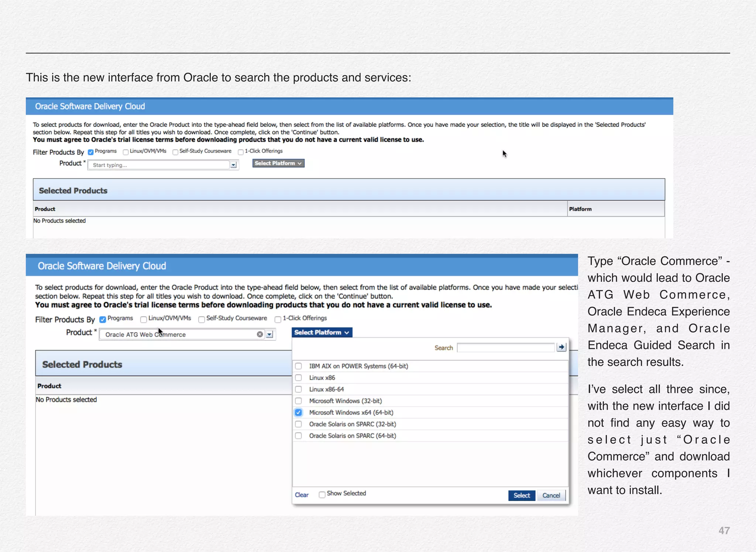Enable 1-Click Offerings filter in upper screenshot
Viewport: 756px width, 552px height.
(x=241, y=152)
